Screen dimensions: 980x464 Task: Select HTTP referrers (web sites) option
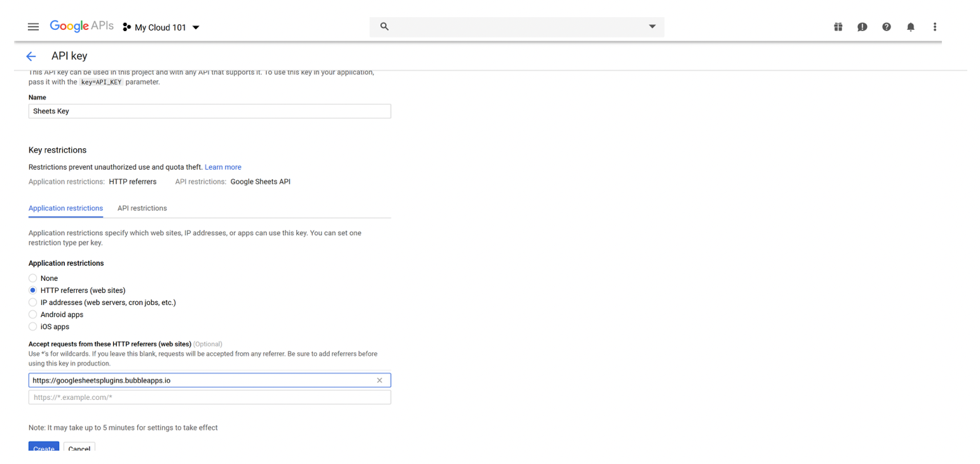tap(33, 290)
